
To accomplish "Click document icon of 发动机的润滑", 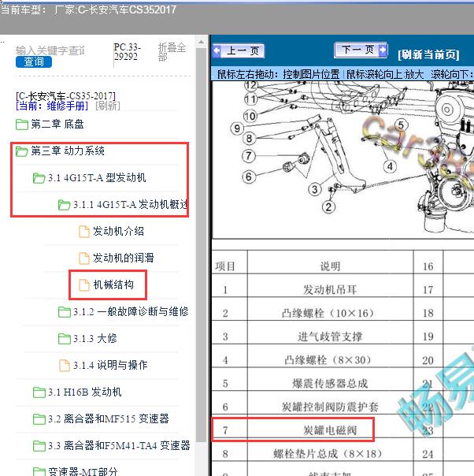I will (x=84, y=258).
